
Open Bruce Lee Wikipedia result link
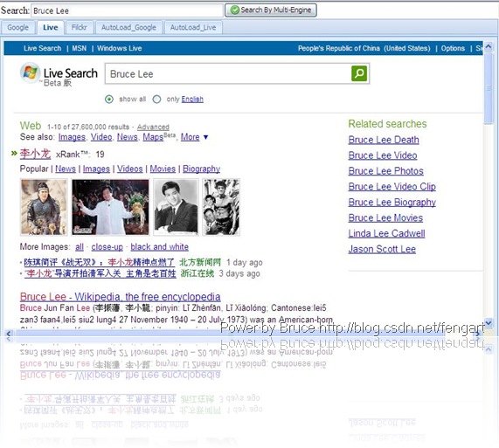pyautogui.click(x=120, y=297)
